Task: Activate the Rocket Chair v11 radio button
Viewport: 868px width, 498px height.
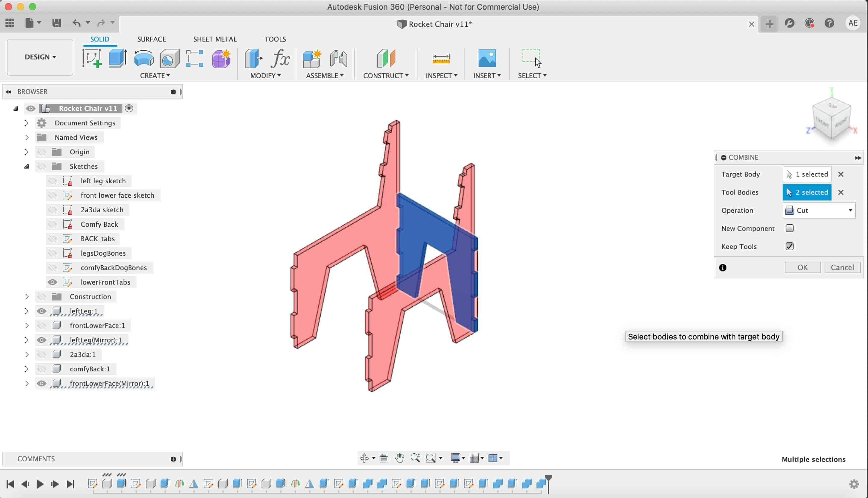Action: tap(129, 109)
